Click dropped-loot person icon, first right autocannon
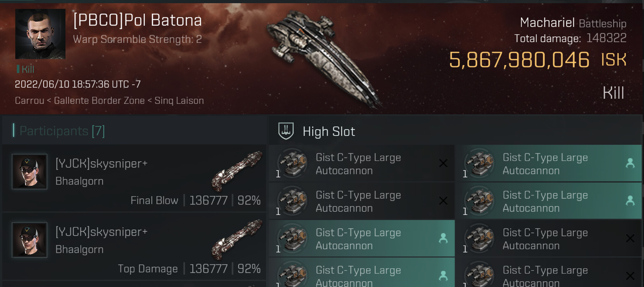Viewport: 644px width, 287px height. [630, 163]
